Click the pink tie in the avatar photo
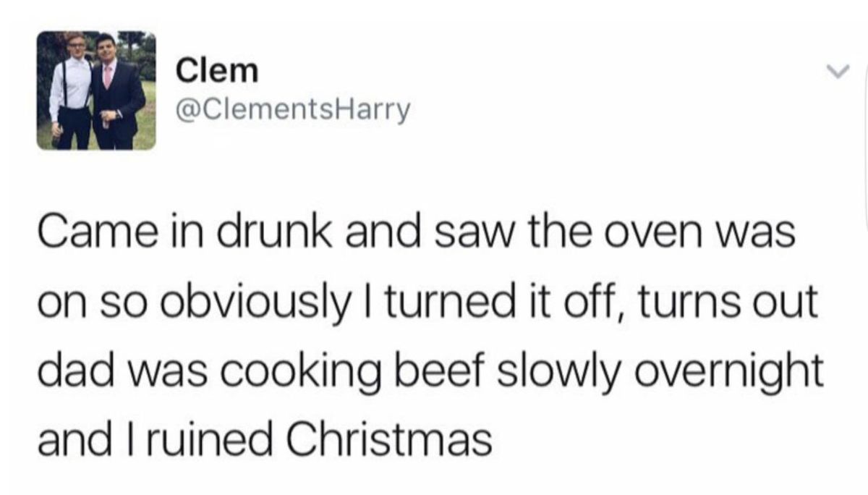868x495 pixels. click(107, 75)
